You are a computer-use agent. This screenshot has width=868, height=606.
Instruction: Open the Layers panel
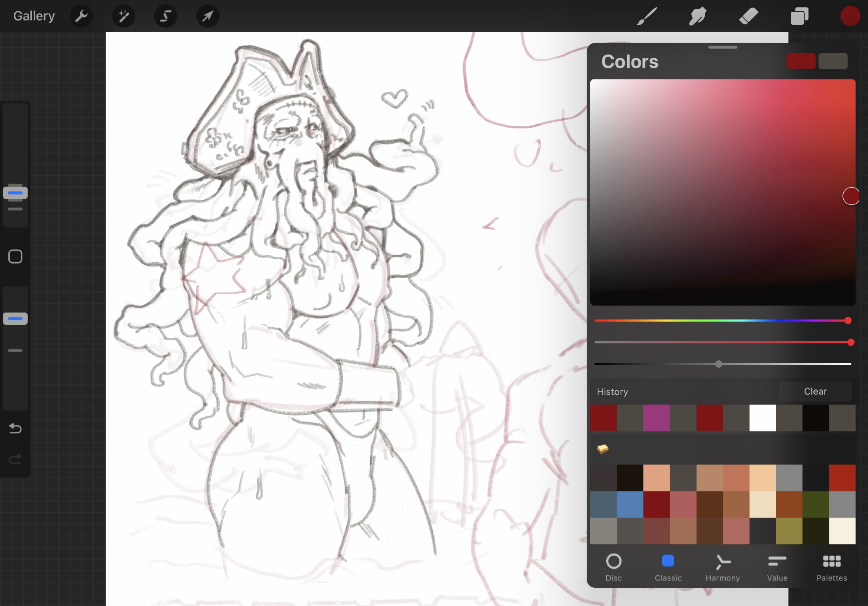[799, 16]
